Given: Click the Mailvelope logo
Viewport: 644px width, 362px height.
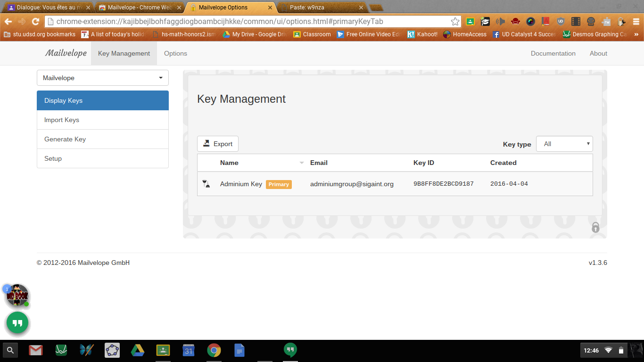Looking at the screenshot, I should click(x=66, y=53).
